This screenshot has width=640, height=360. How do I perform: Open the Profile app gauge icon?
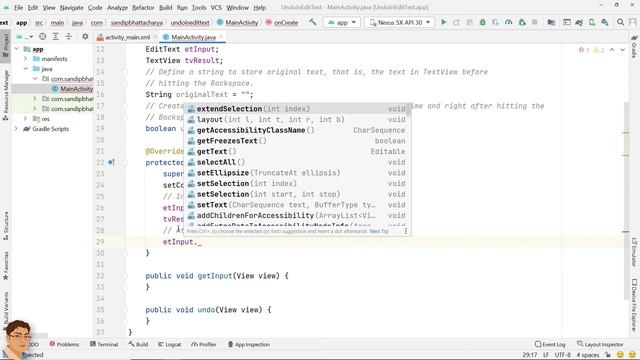pos(509,22)
